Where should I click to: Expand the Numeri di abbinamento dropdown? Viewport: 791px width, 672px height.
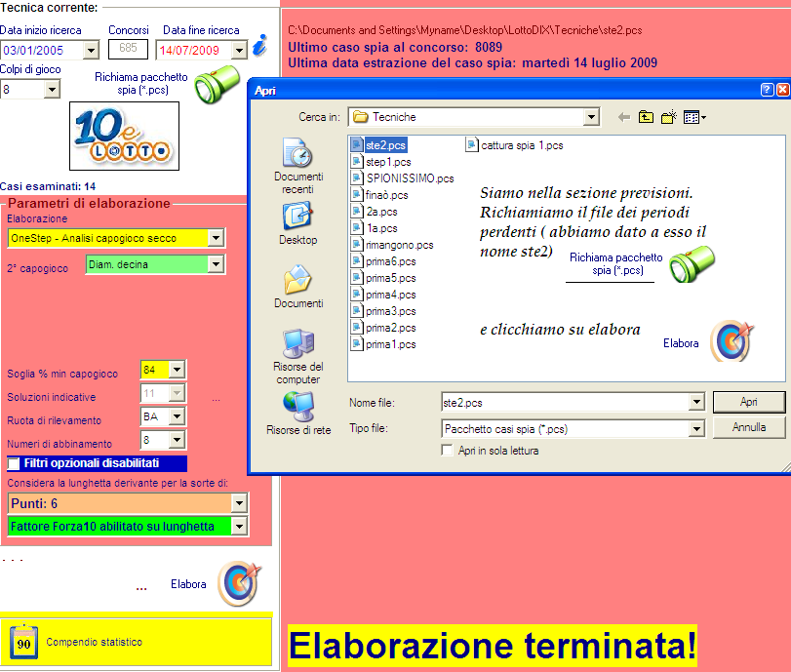click(177, 440)
